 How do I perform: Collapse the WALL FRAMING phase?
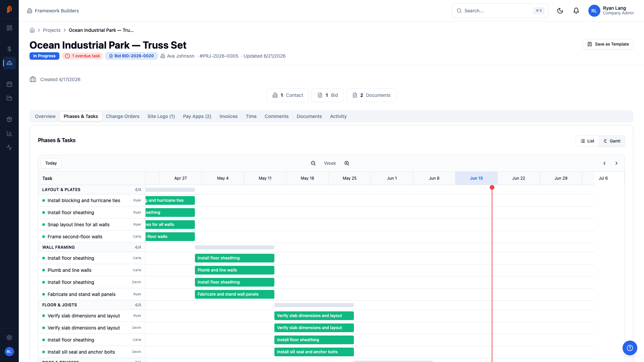coord(92,247)
